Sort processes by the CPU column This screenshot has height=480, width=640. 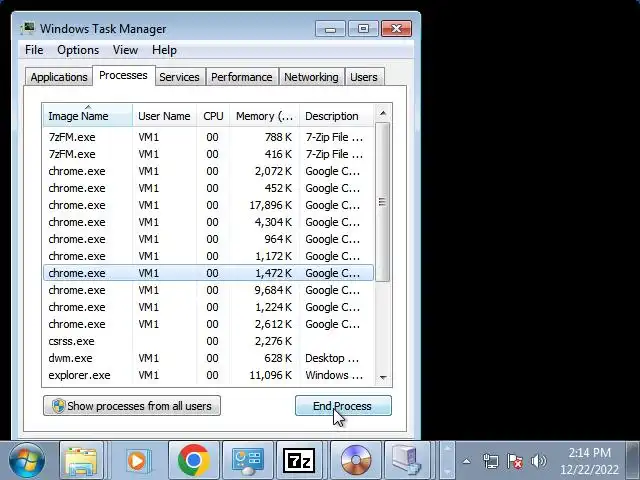click(x=213, y=116)
